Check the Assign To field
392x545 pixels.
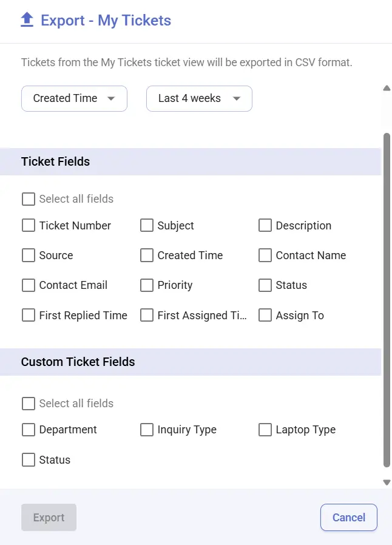coord(265,315)
